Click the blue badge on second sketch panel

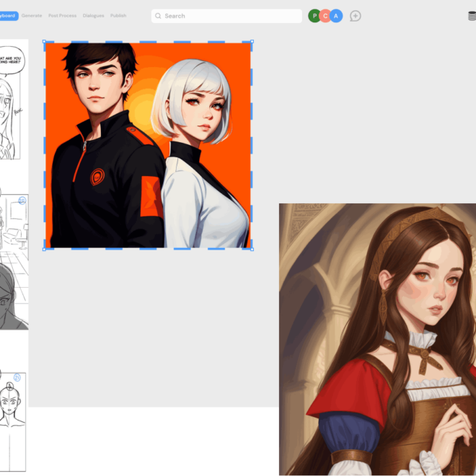pos(22,200)
